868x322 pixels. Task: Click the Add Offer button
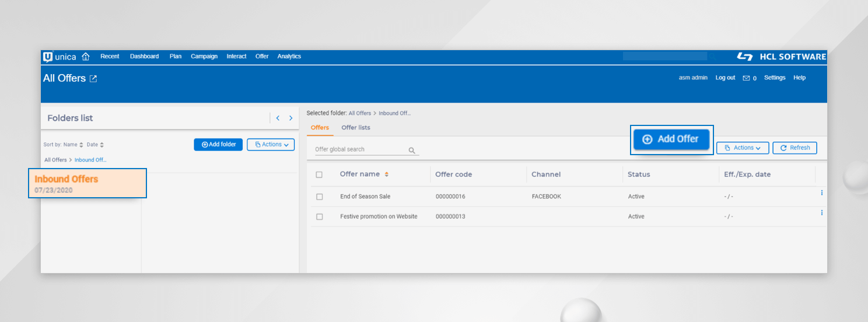[671, 139]
